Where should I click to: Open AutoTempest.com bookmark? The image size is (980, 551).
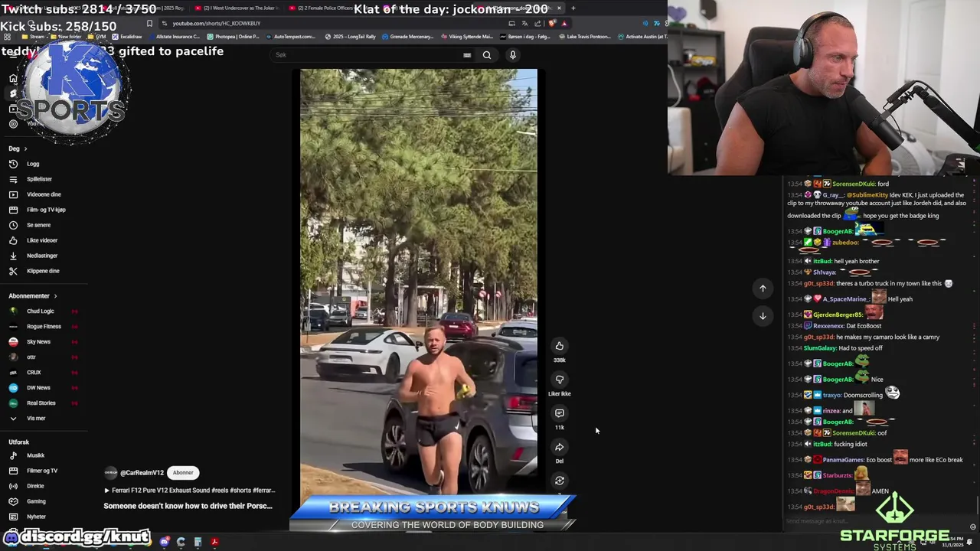click(290, 37)
